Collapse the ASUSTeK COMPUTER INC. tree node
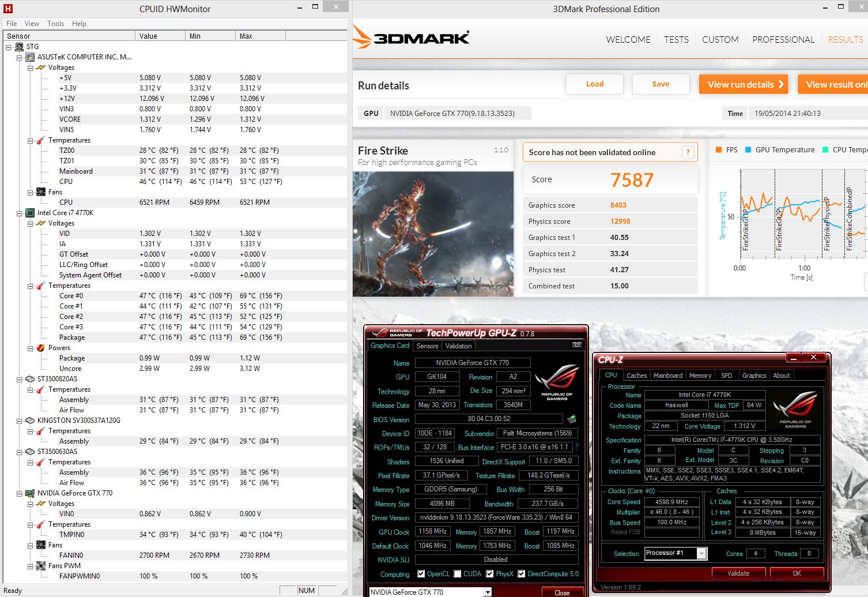 [x=20, y=57]
